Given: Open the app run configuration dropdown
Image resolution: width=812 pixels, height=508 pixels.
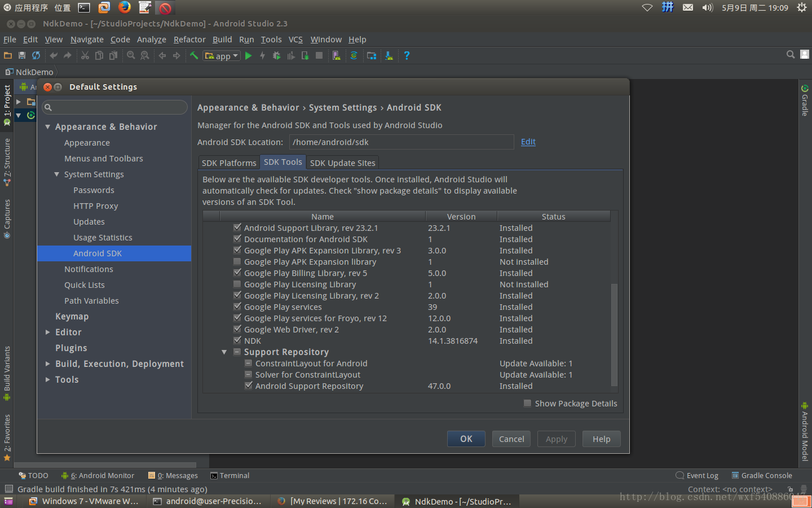Looking at the screenshot, I should click(222, 56).
